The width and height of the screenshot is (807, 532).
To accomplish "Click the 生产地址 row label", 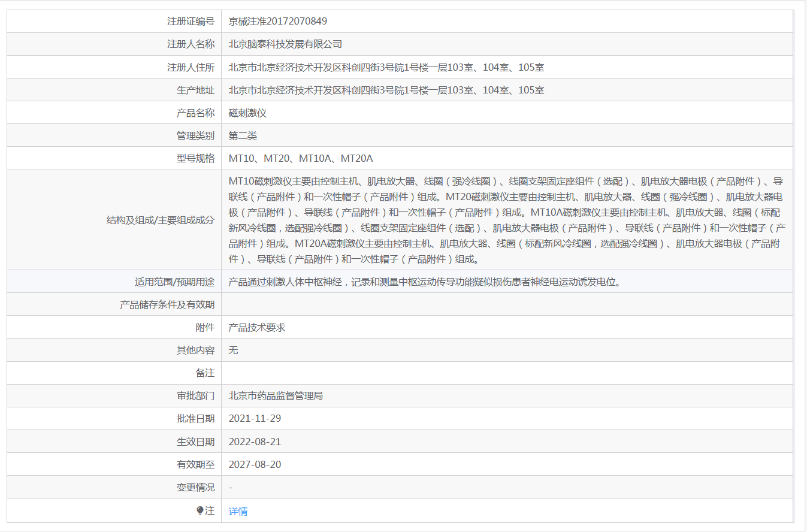I will [195, 90].
